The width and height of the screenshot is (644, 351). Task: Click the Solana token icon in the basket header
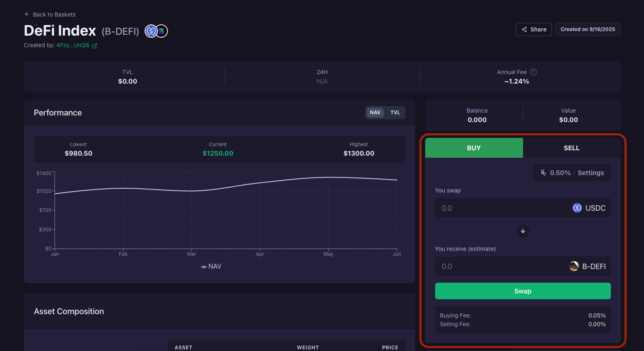[162, 31]
